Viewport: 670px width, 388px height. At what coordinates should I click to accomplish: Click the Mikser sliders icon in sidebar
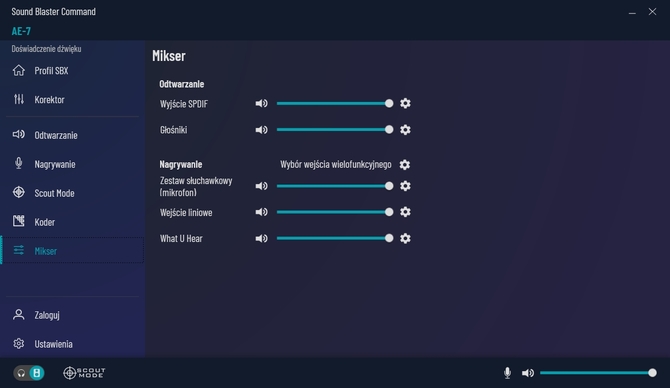pos(19,250)
